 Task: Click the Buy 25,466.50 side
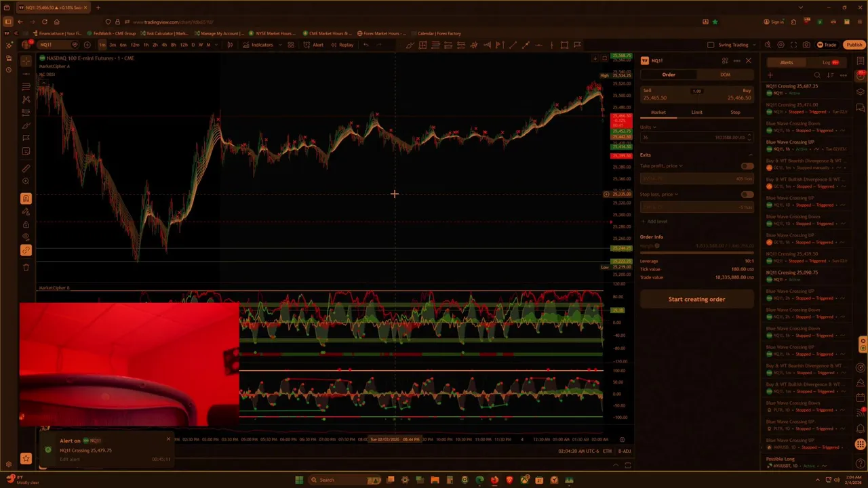[727, 94]
